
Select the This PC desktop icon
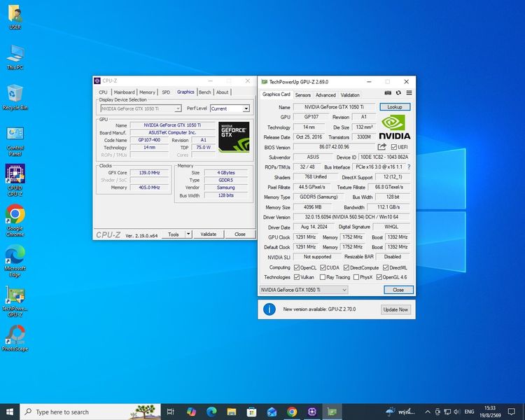pos(15,57)
